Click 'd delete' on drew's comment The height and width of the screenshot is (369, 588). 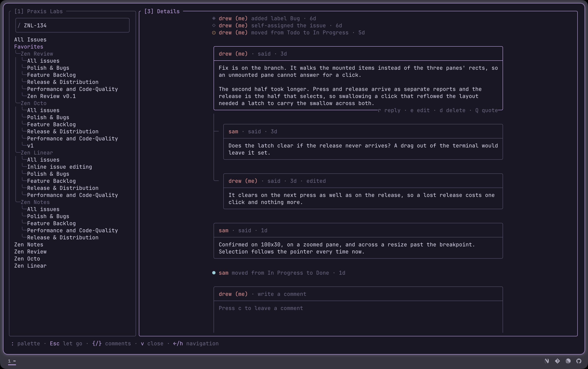pos(453,110)
